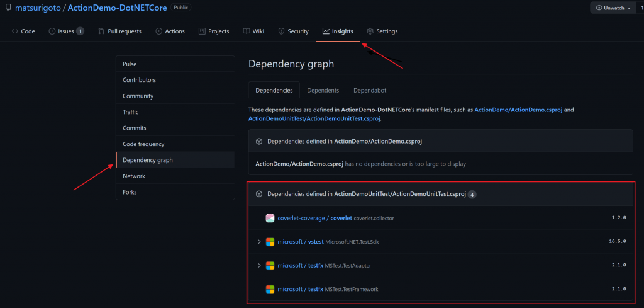This screenshot has width=644, height=308.
Task: Click the Security shield icon
Action: [x=281, y=31]
